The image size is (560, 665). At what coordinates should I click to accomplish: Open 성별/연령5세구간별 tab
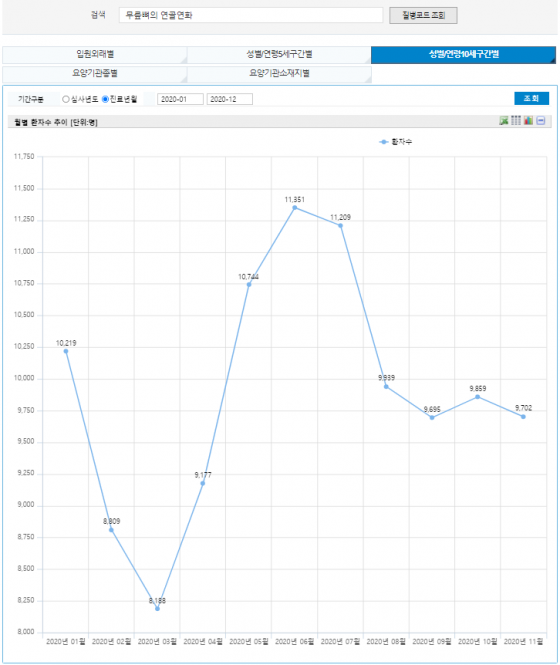(x=279, y=55)
